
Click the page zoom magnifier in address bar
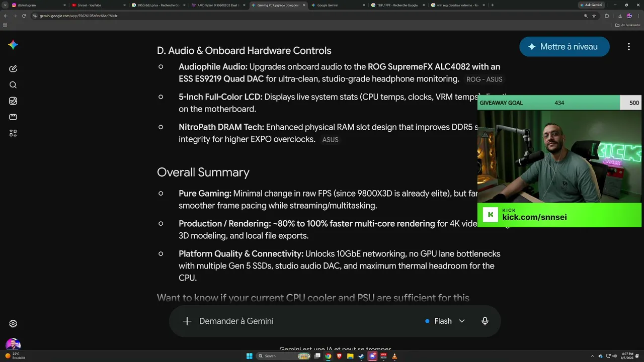(x=586, y=16)
